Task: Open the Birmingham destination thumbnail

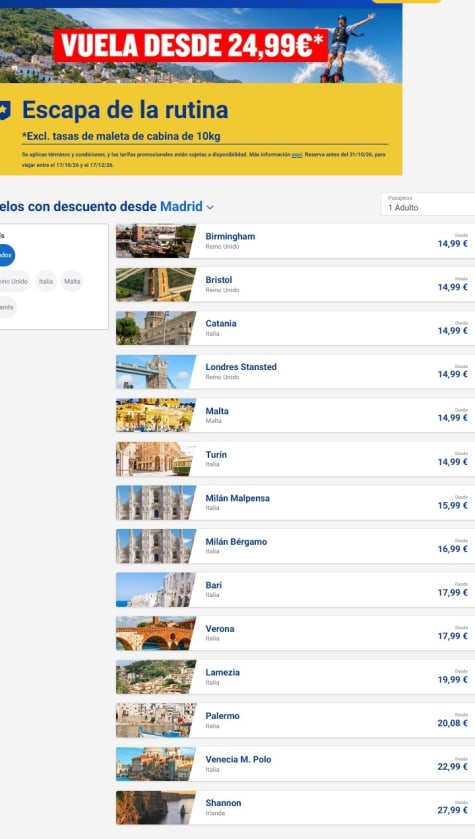Action: click(156, 241)
